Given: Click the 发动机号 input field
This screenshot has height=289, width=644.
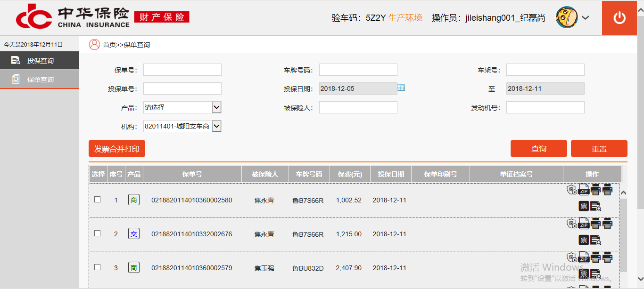Looking at the screenshot, I should pos(545,107).
